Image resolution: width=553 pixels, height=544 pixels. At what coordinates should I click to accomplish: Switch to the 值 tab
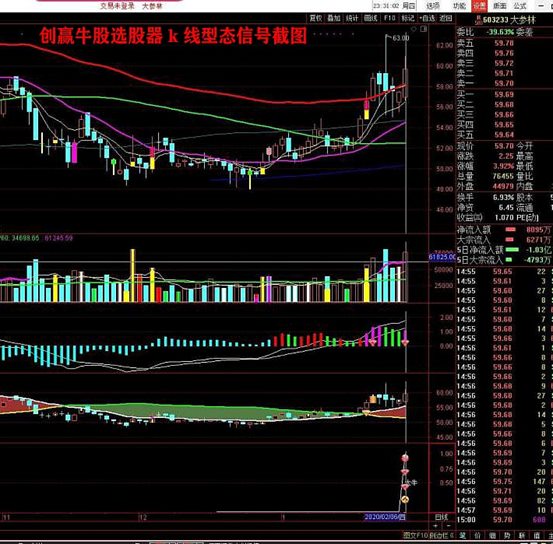[537, 536]
